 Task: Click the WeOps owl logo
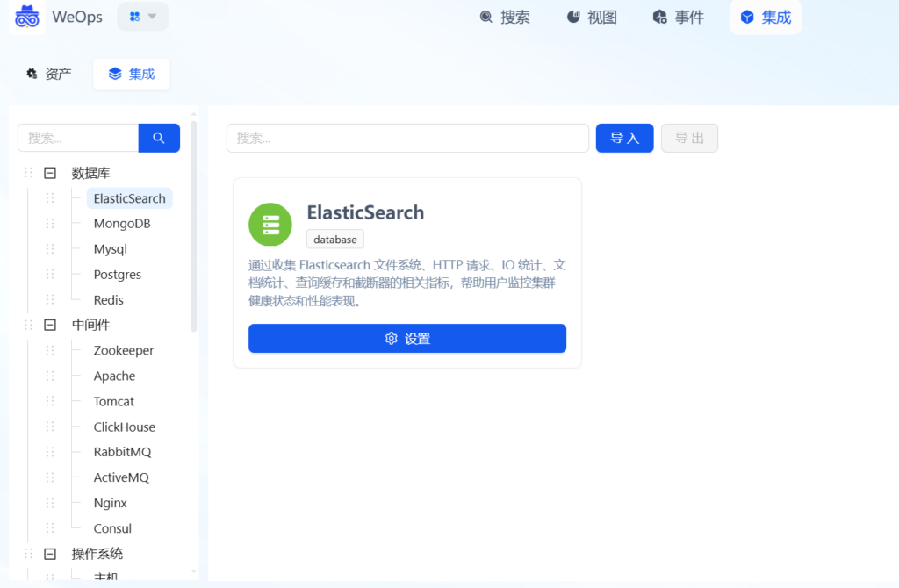[27, 17]
